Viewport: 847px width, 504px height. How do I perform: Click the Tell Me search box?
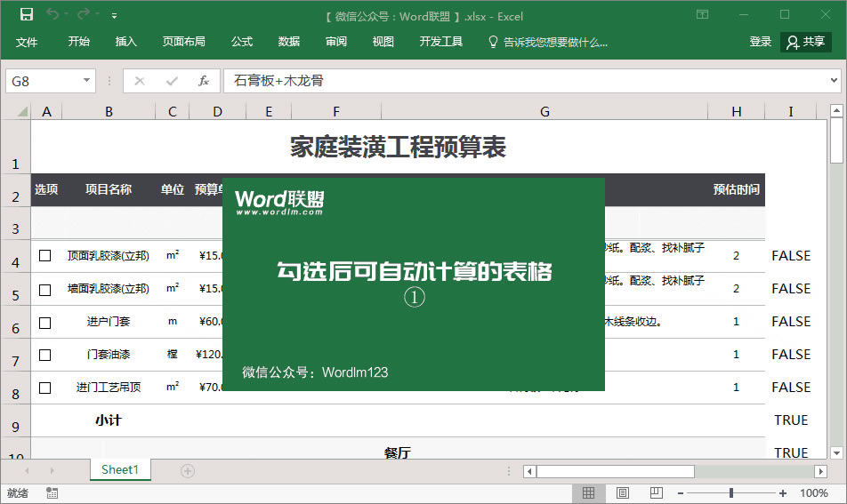548,42
